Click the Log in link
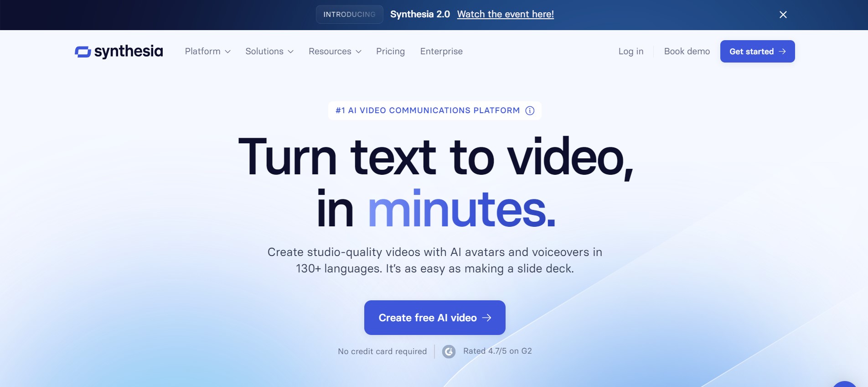The image size is (868, 387). pyautogui.click(x=630, y=52)
